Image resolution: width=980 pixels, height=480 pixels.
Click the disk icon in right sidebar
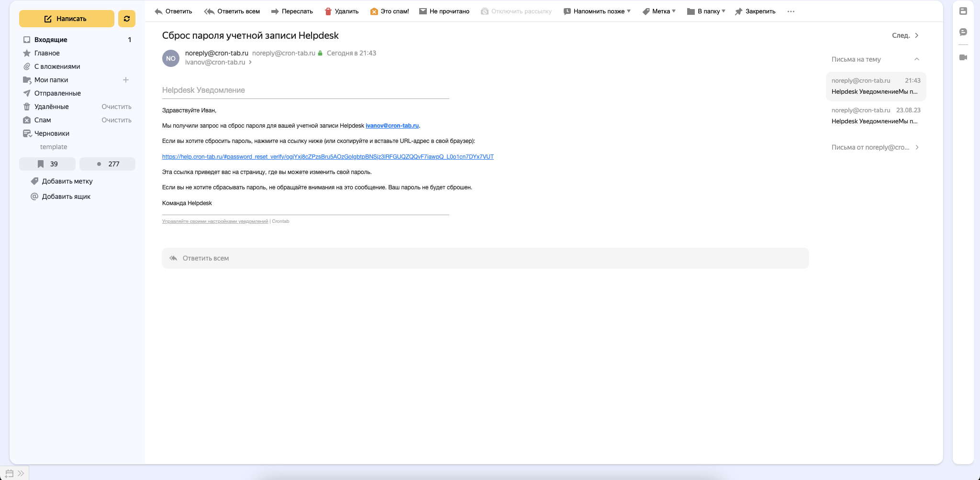(963, 11)
